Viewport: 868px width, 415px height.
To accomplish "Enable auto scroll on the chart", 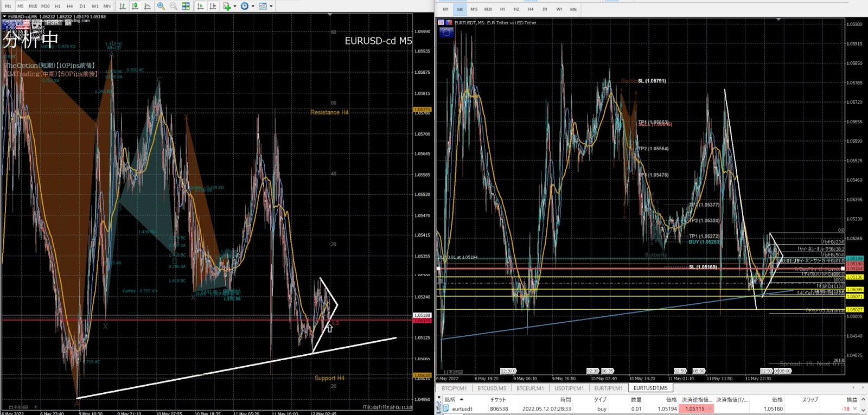I will click(200, 6).
